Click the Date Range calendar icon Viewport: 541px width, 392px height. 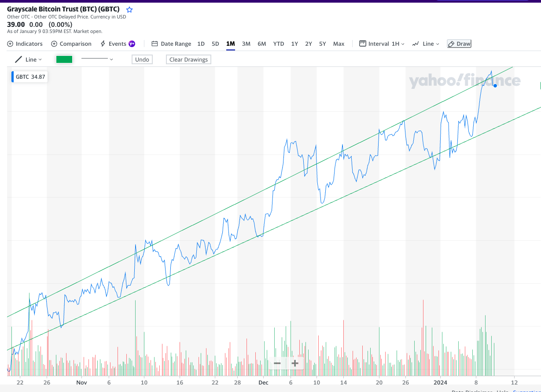click(155, 44)
